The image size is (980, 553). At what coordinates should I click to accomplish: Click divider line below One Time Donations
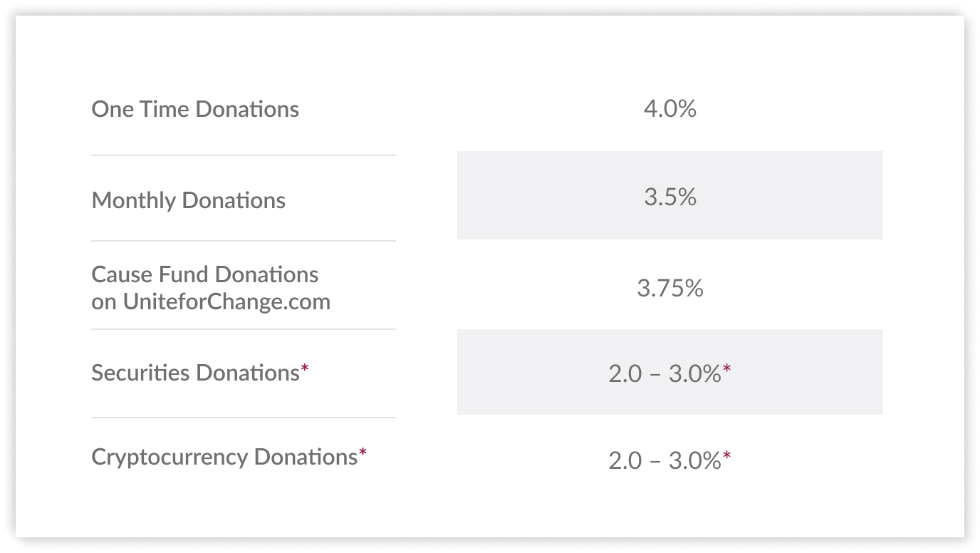(x=243, y=155)
